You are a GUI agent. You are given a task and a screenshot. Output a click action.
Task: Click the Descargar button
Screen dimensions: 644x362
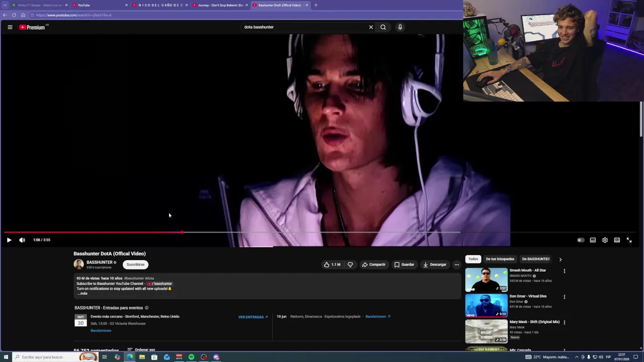(435, 264)
